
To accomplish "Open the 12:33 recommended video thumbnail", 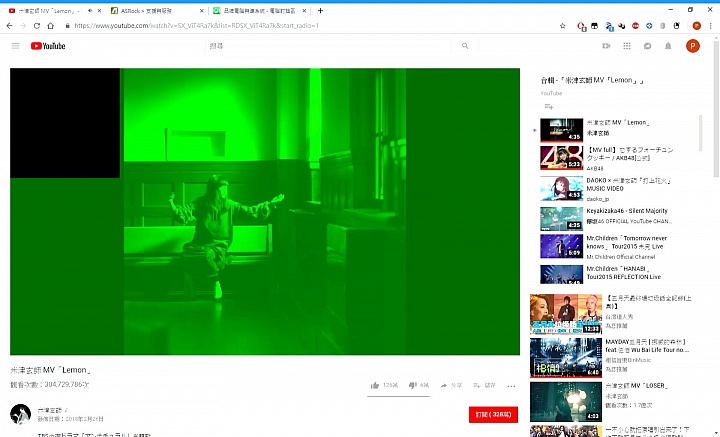I will pyautogui.click(x=566, y=314).
